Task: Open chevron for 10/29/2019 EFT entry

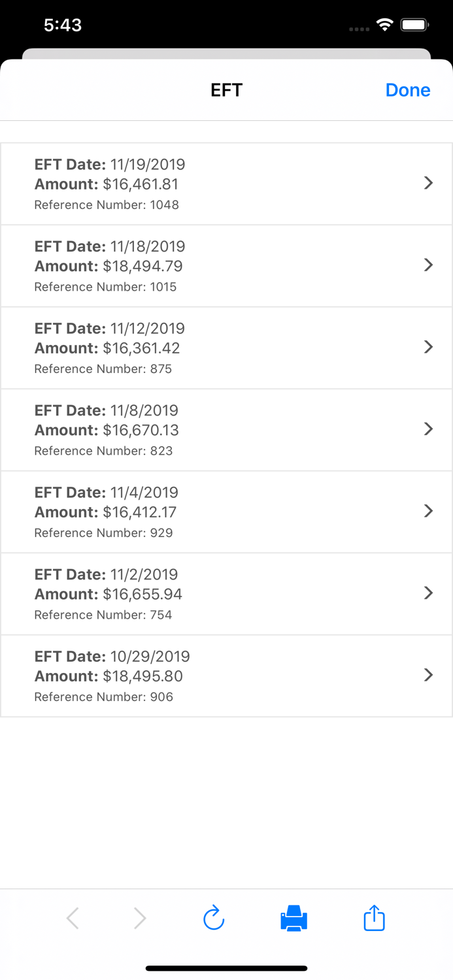Action: (428, 675)
